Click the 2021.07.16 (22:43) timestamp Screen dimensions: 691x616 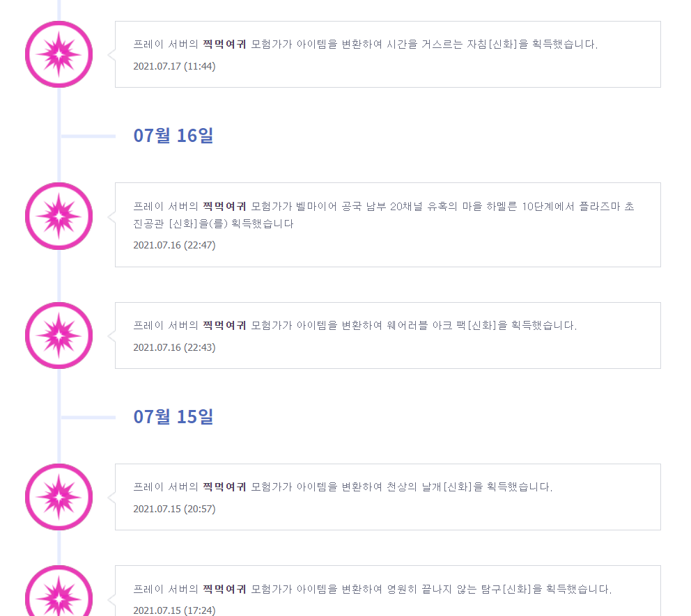click(175, 347)
